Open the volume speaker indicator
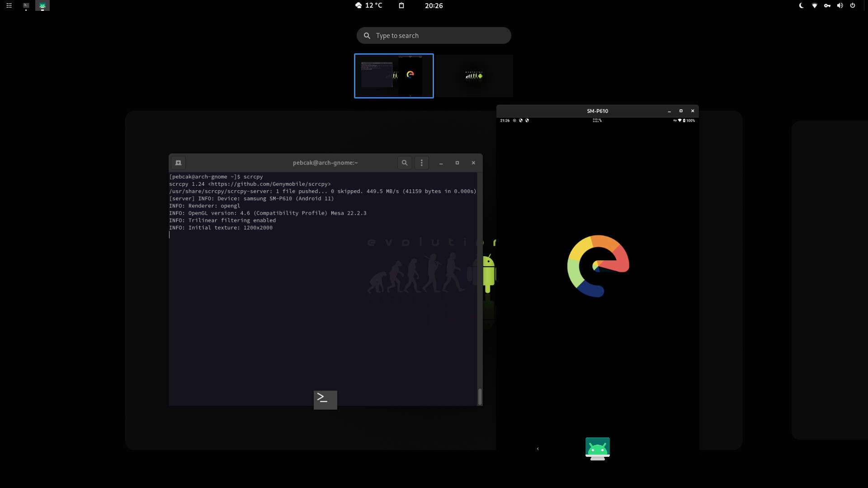 (x=840, y=5)
